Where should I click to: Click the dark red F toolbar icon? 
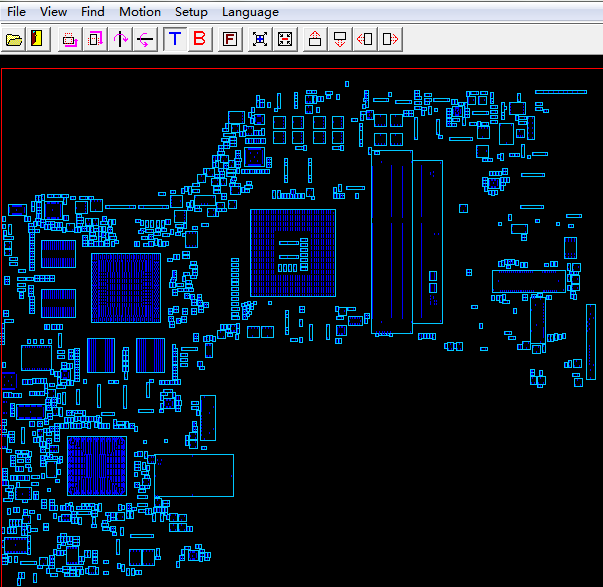pyautogui.click(x=230, y=39)
